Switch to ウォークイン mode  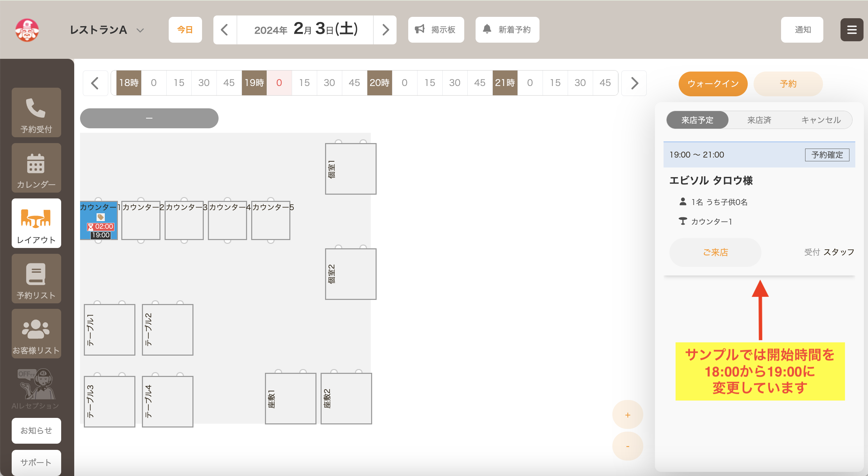(713, 84)
